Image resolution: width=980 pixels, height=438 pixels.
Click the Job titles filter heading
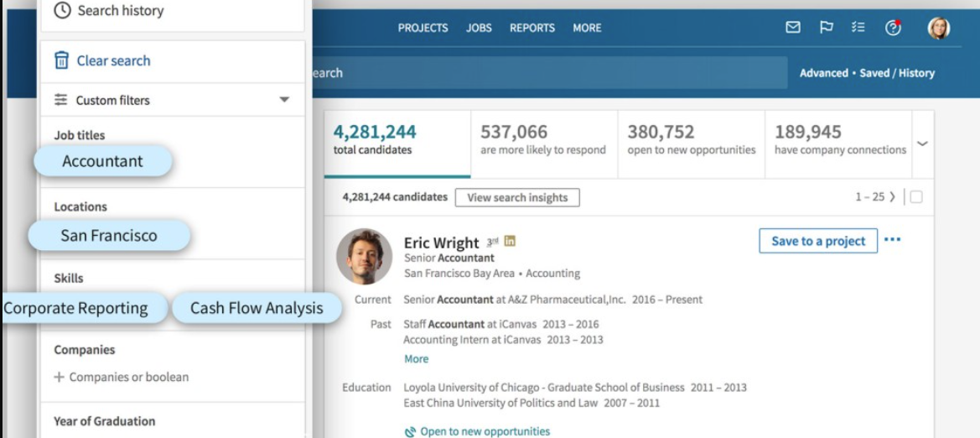(x=80, y=135)
